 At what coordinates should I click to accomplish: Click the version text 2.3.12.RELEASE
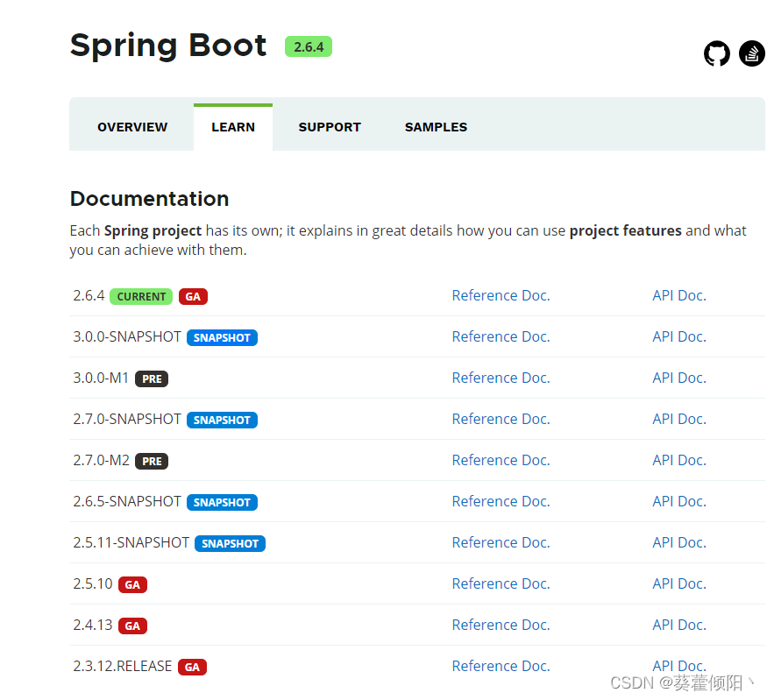click(x=123, y=667)
